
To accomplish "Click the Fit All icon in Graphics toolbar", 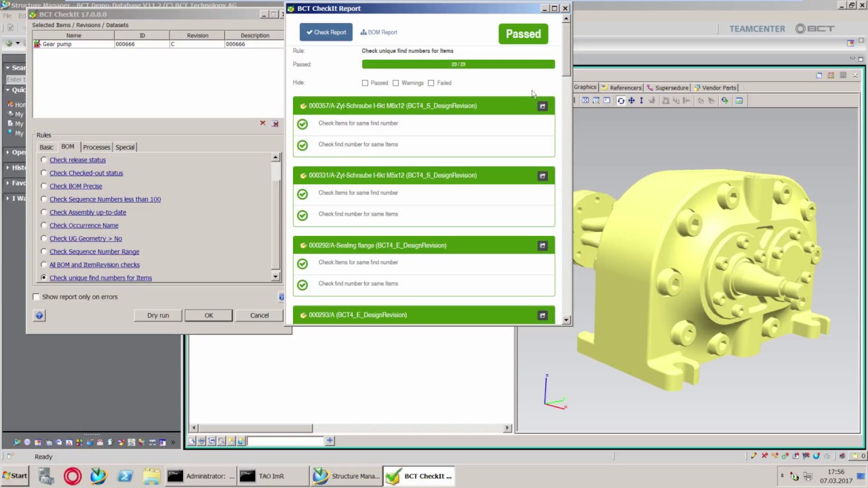I will pos(585,101).
